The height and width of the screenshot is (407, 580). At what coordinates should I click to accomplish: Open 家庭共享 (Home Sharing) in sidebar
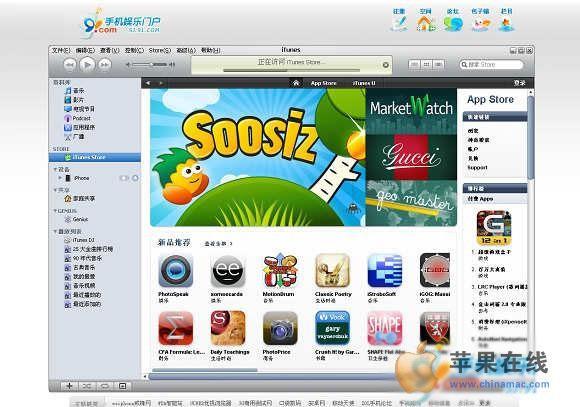click(x=80, y=199)
